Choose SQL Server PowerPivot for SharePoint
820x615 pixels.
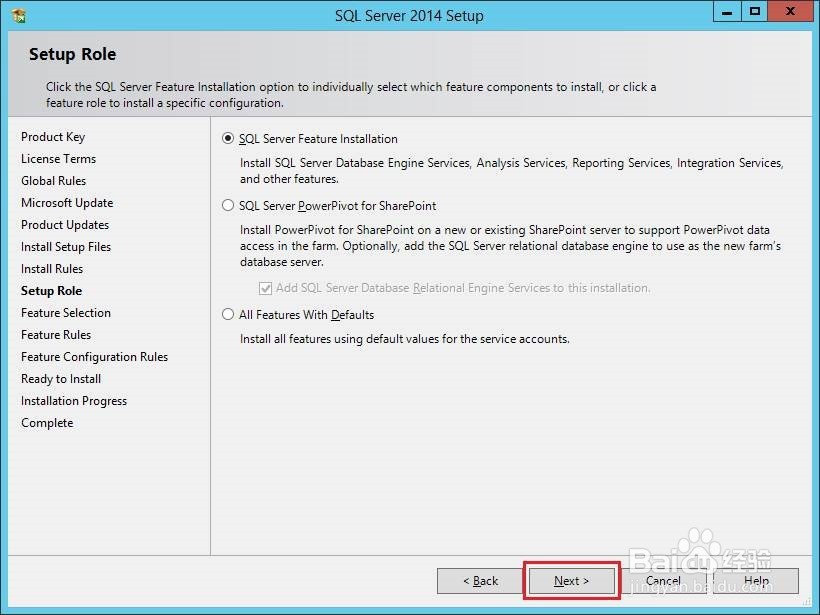coord(228,206)
